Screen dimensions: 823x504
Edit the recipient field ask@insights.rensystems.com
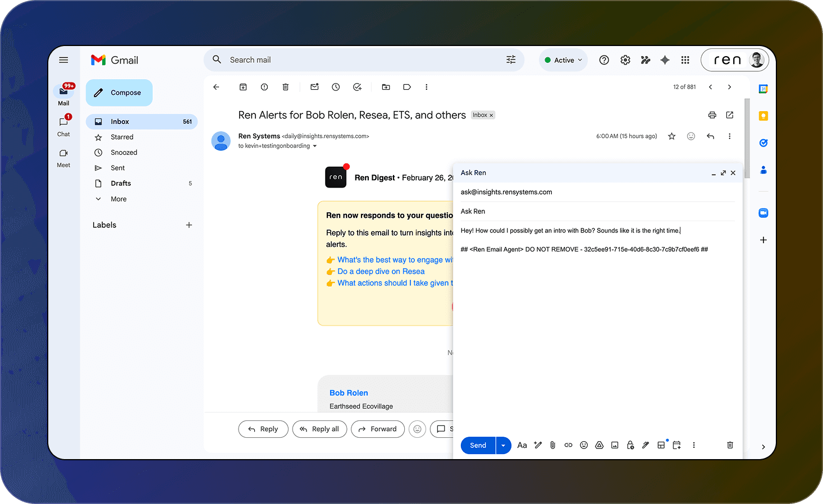(597, 192)
